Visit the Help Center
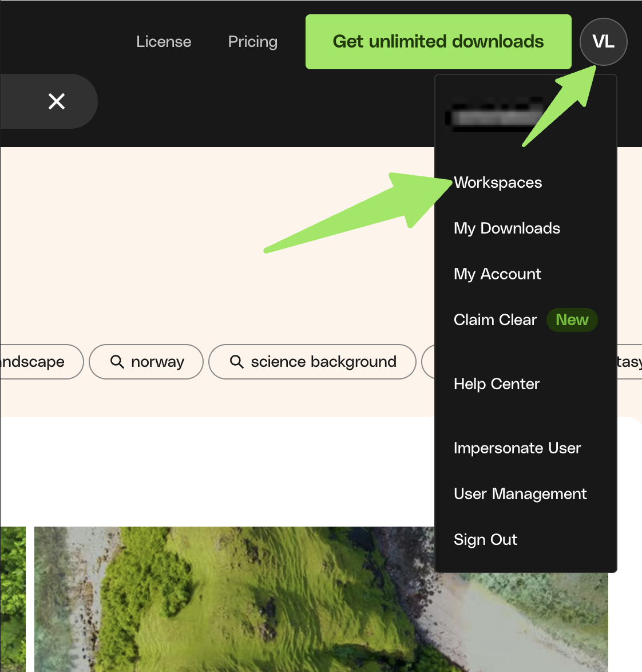 pyautogui.click(x=496, y=384)
